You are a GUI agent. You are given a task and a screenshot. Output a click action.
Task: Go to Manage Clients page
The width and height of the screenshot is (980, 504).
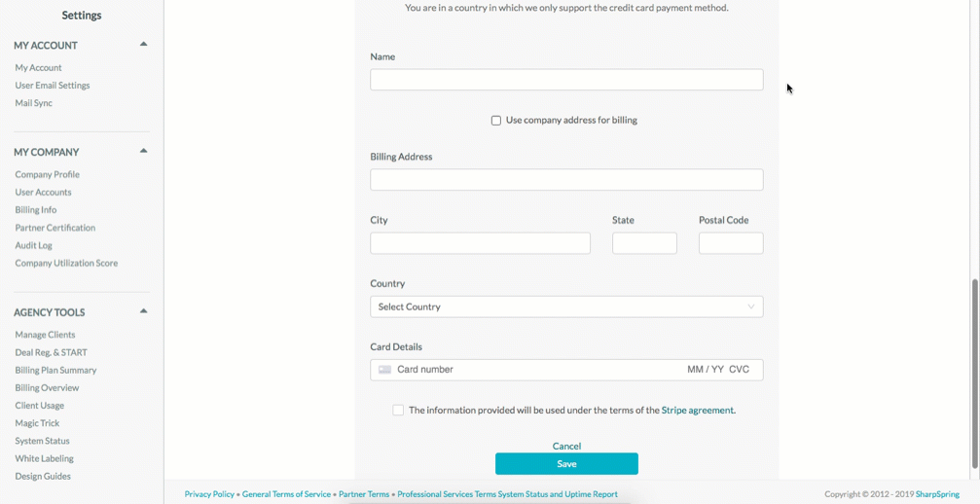point(45,335)
